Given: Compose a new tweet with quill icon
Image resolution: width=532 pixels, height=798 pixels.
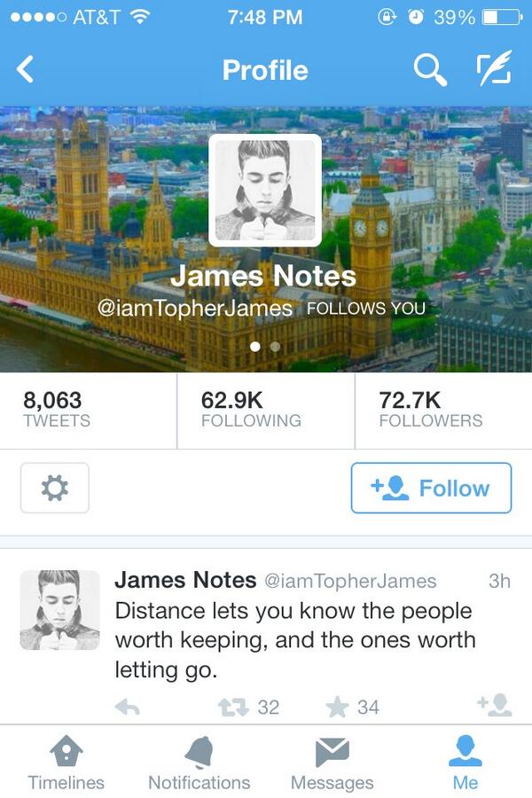Looking at the screenshot, I should tap(495, 68).
